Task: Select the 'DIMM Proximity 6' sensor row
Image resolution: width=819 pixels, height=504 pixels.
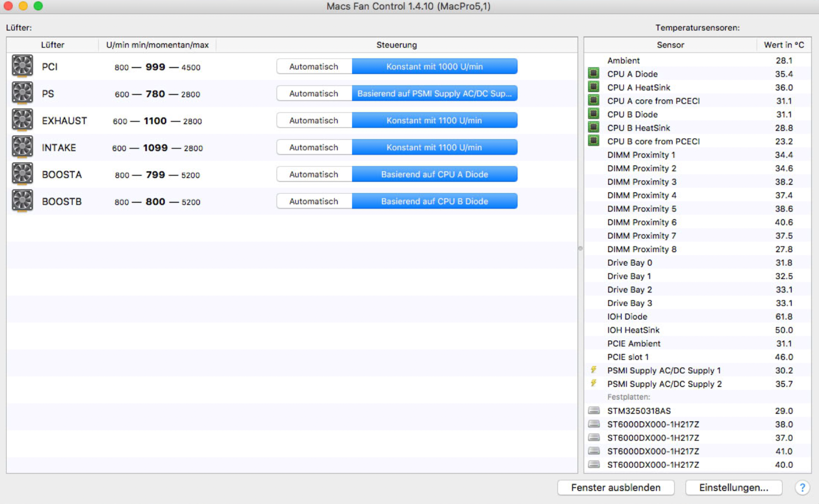Action: tap(698, 222)
